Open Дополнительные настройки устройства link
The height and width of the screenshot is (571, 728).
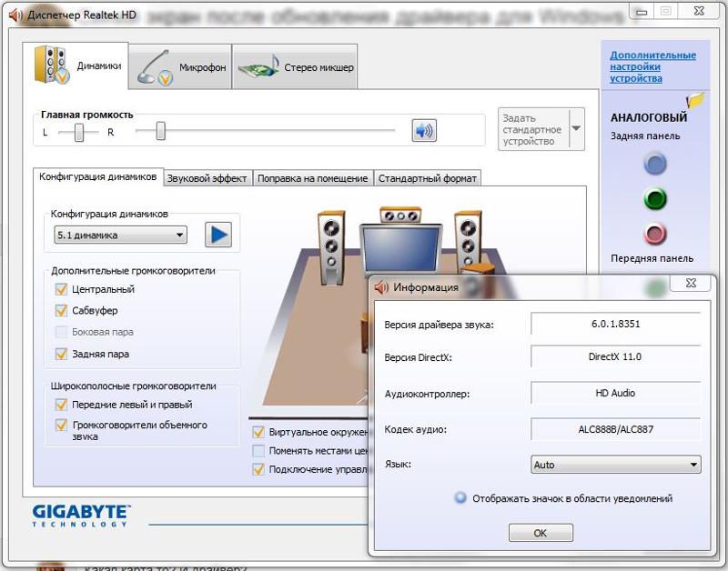(x=652, y=66)
